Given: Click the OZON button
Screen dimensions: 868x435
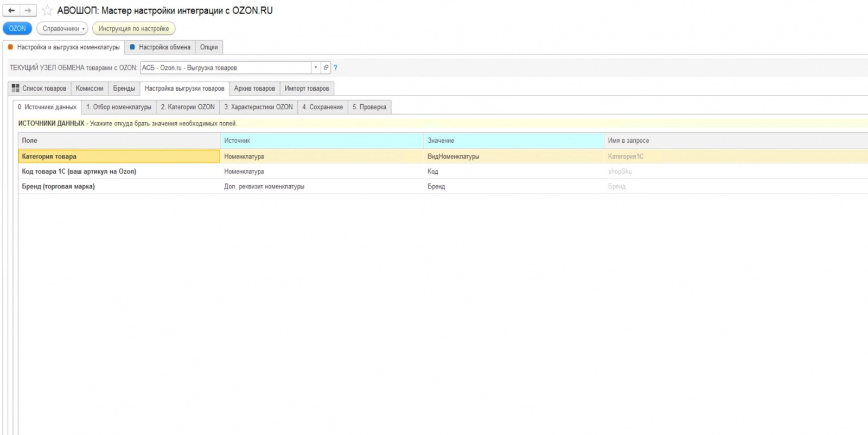Looking at the screenshot, I should pyautogui.click(x=17, y=29).
